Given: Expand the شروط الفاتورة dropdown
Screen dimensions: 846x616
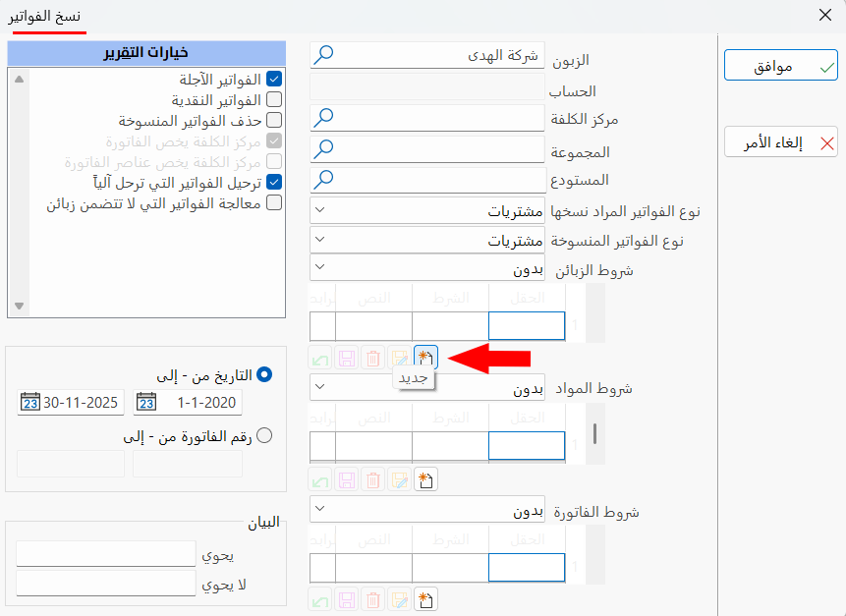Looking at the screenshot, I should (x=319, y=509).
